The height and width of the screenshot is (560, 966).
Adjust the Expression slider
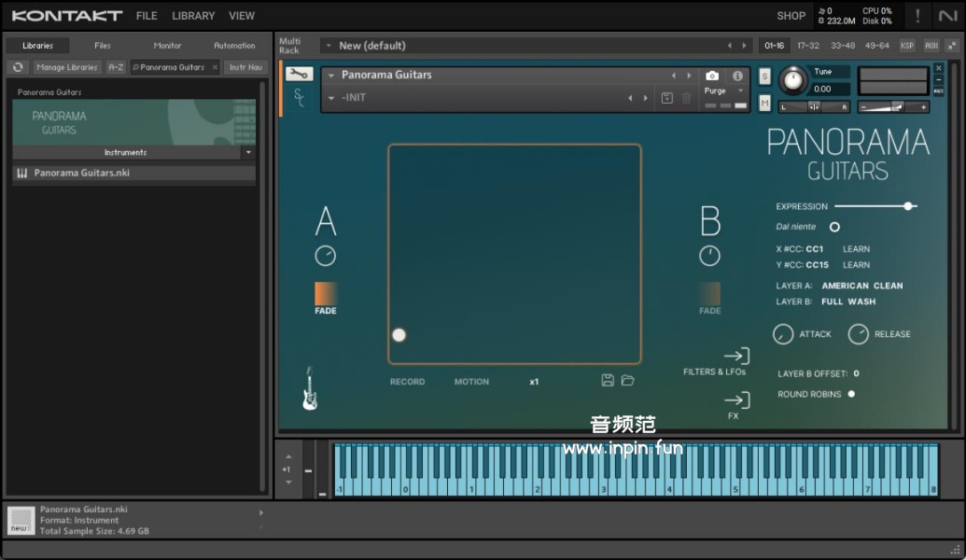pos(907,206)
